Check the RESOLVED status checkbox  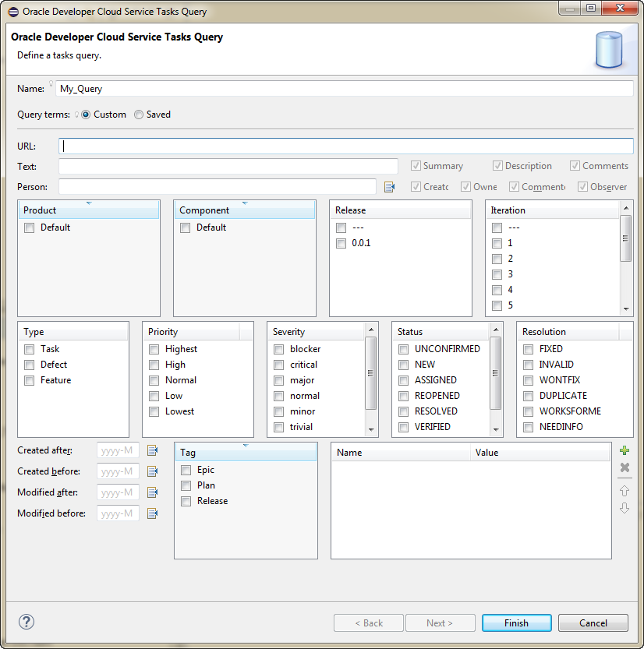(403, 412)
